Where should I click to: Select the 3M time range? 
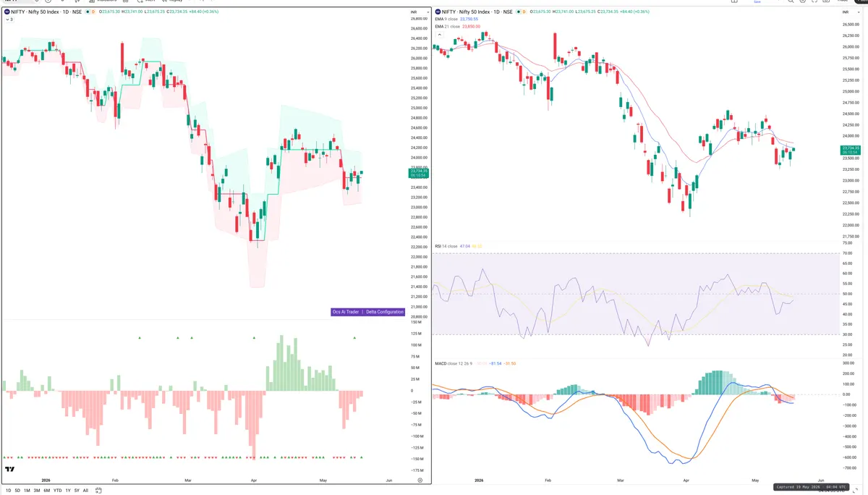37,491
